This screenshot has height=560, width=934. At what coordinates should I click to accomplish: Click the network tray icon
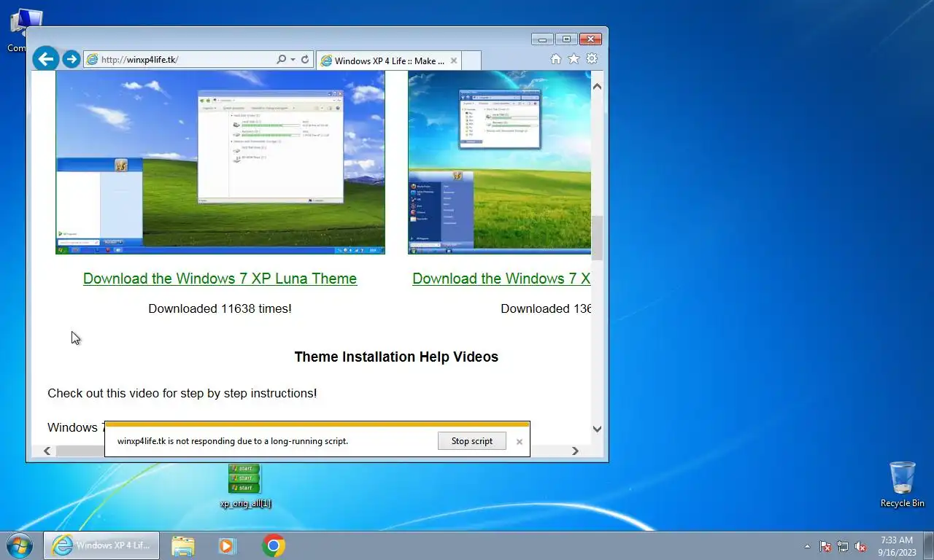tap(843, 546)
